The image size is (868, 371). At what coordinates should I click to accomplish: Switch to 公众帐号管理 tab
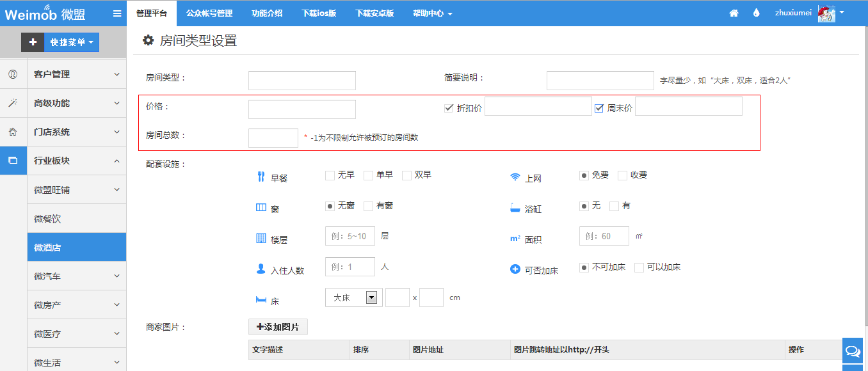(209, 13)
